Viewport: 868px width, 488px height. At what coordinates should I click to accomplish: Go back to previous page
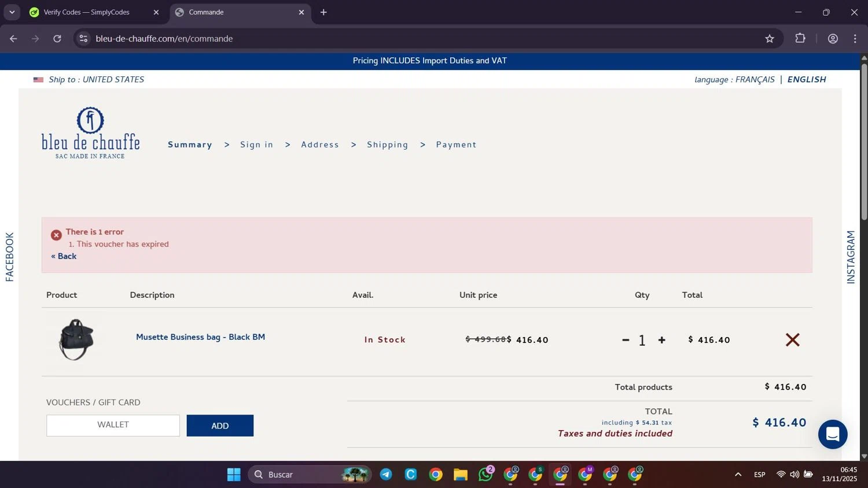tap(13, 39)
